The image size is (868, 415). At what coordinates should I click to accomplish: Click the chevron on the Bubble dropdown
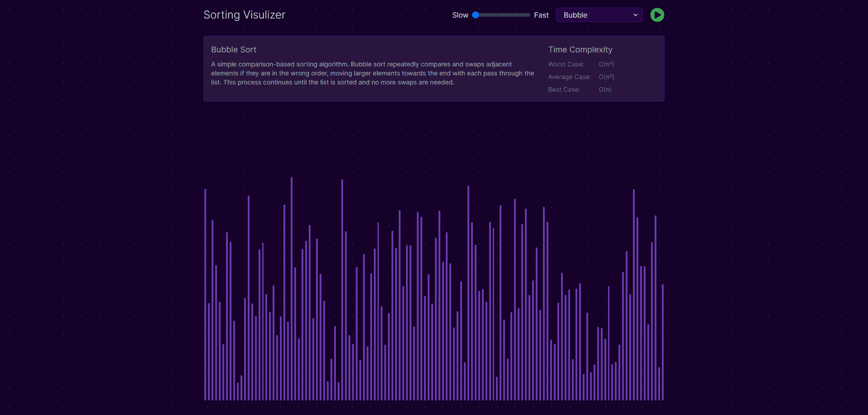click(635, 15)
